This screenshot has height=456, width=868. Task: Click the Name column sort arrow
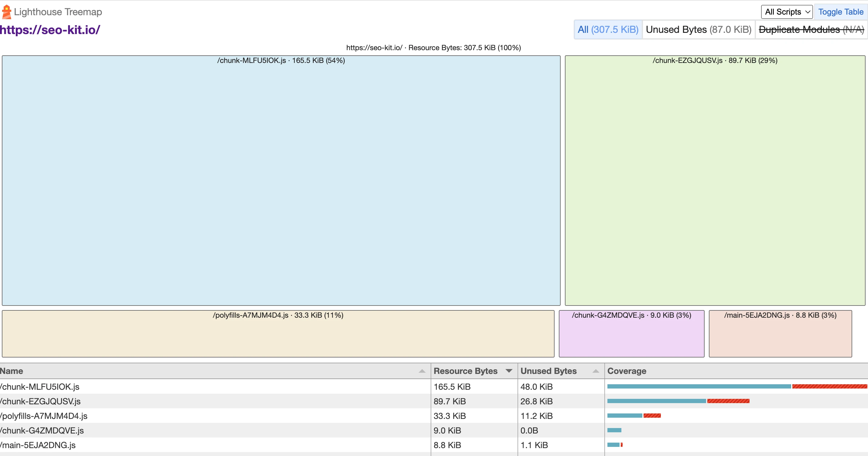pyautogui.click(x=422, y=371)
